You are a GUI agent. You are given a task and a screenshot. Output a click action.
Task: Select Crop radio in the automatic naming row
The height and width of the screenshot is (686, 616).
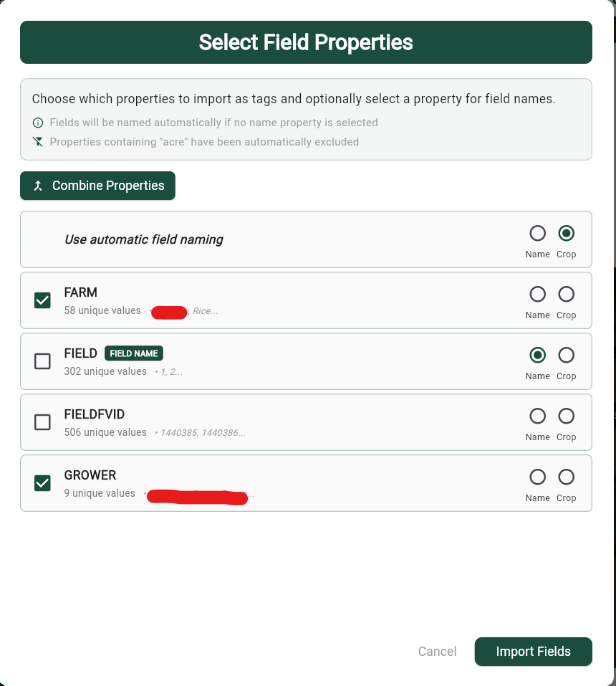point(566,233)
